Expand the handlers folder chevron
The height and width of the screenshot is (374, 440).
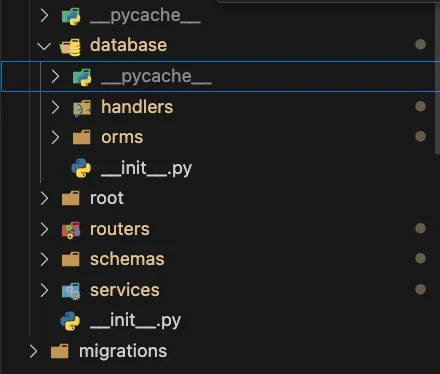coord(55,107)
